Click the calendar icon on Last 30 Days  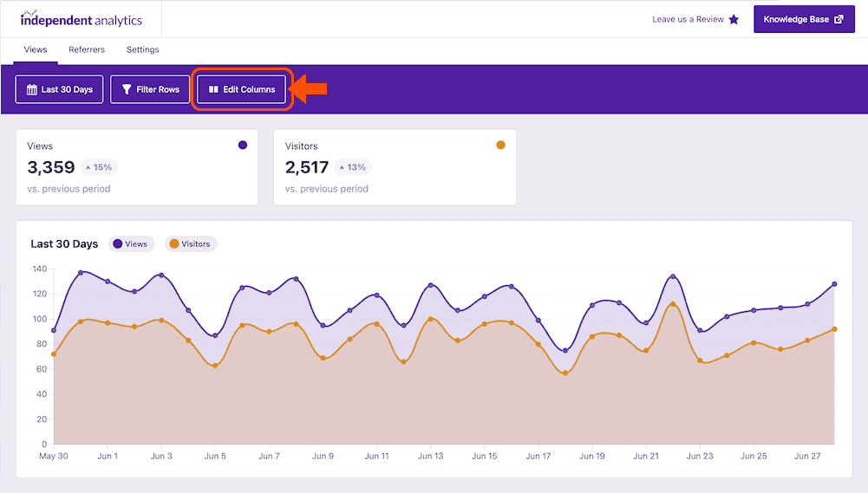tap(32, 89)
